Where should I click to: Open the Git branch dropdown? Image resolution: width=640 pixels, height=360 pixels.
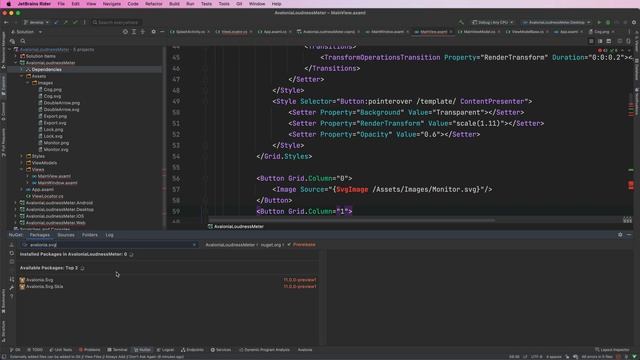tap(36, 22)
